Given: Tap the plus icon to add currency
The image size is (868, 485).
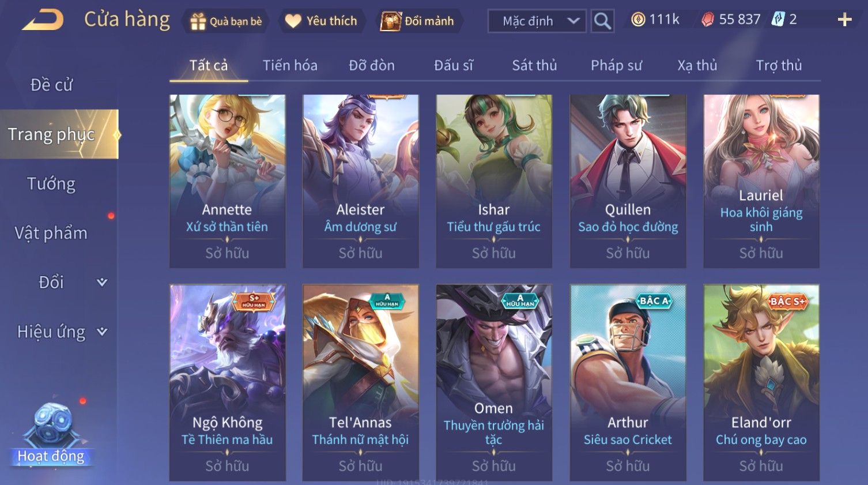Looking at the screenshot, I should 844,20.
